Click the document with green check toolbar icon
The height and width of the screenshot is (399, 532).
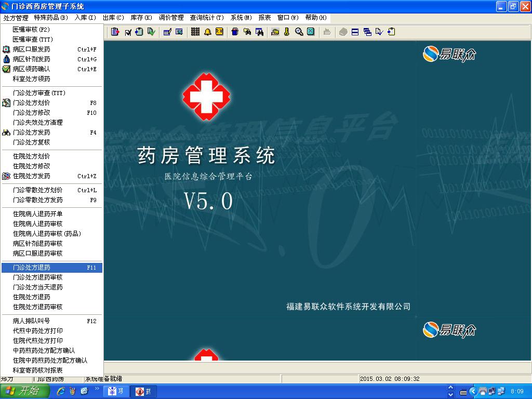point(151,32)
